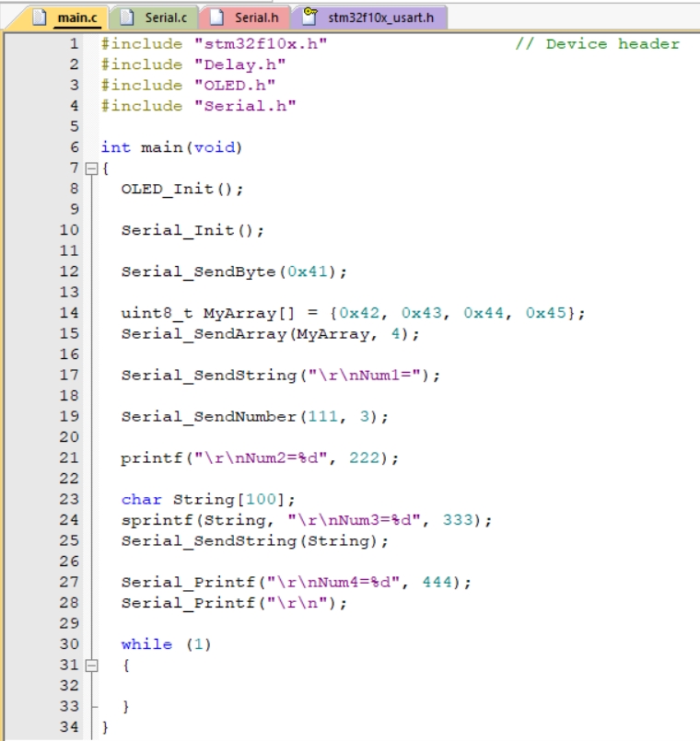
Task: Click 'char String[100];' declaration
Action: click(208, 500)
